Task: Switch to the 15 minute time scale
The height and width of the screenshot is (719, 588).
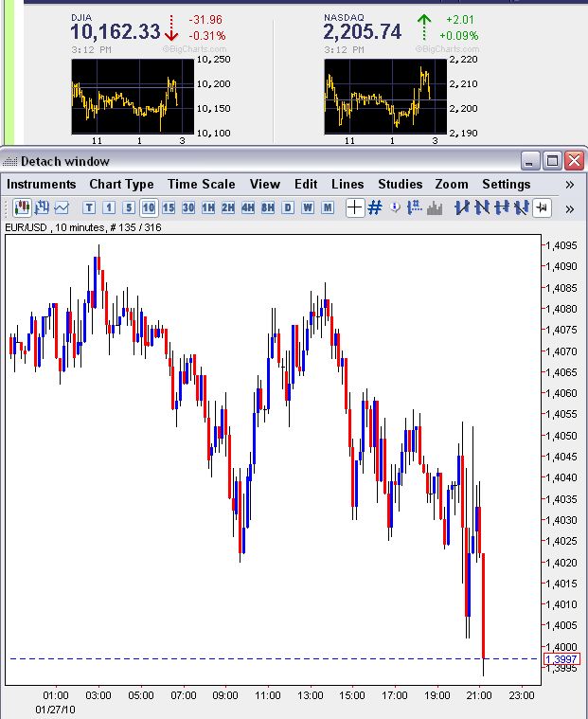Action: (169, 208)
